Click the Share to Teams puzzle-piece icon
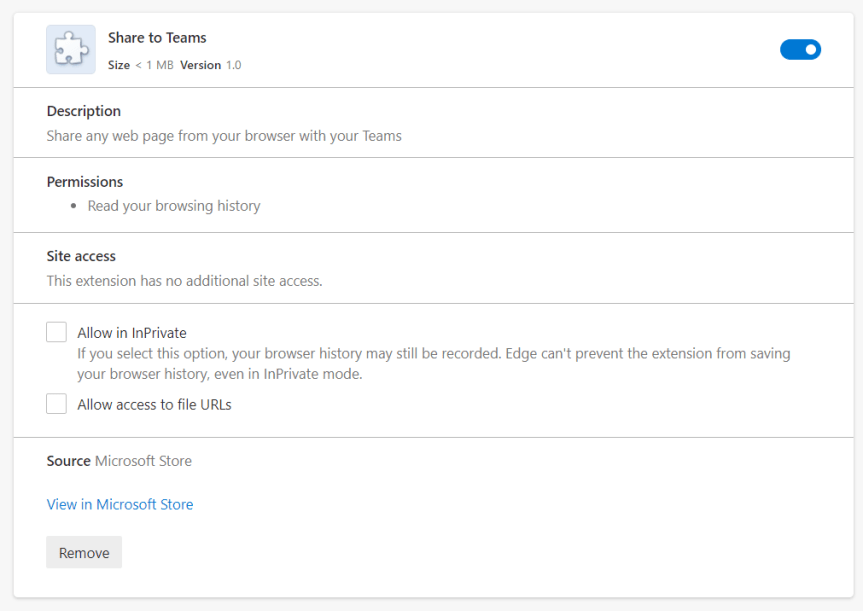 (x=71, y=50)
